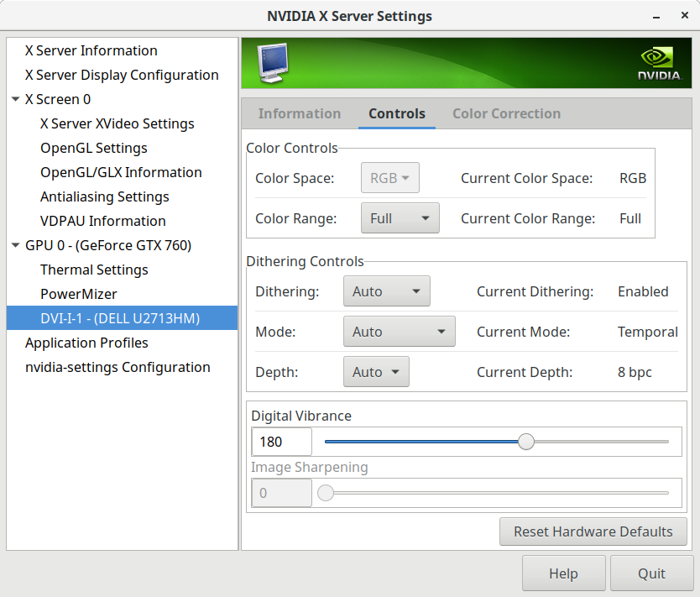The width and height of the screenshot is (700, 597).
Task: Click the Current Mode value Temporal
Action: (x=648, y=332)
